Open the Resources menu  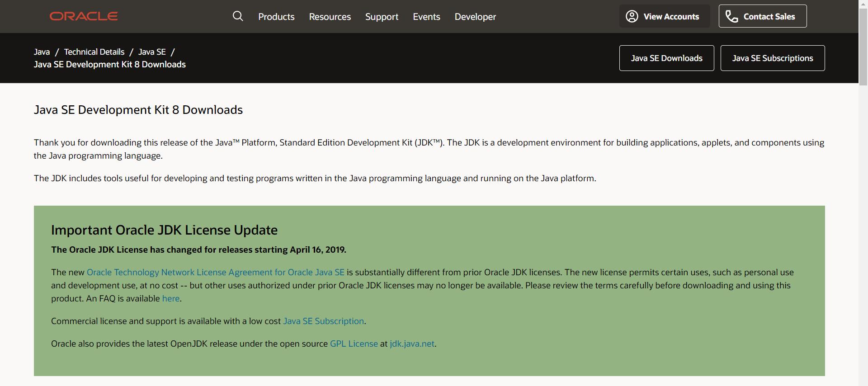point(330,17)
